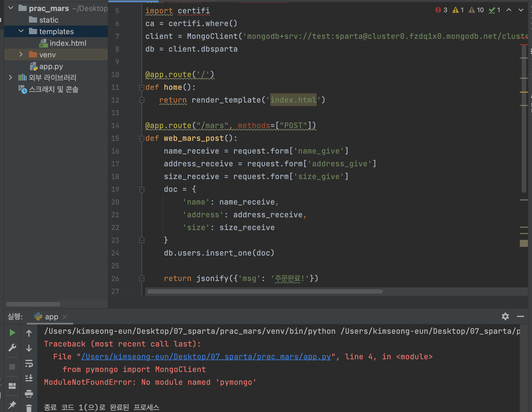Collapse the prac_mars project root

(11, 8)
